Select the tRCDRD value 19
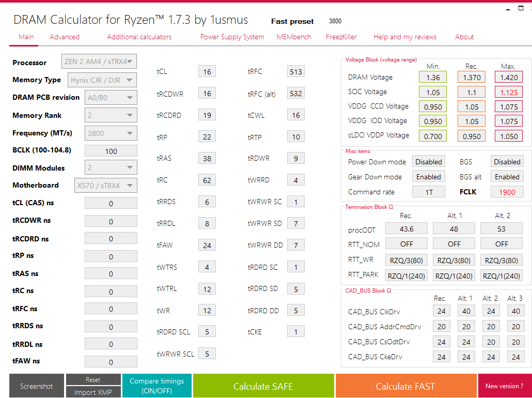The image size is (532, 398). pyautogui.click(x=207, y=115)
